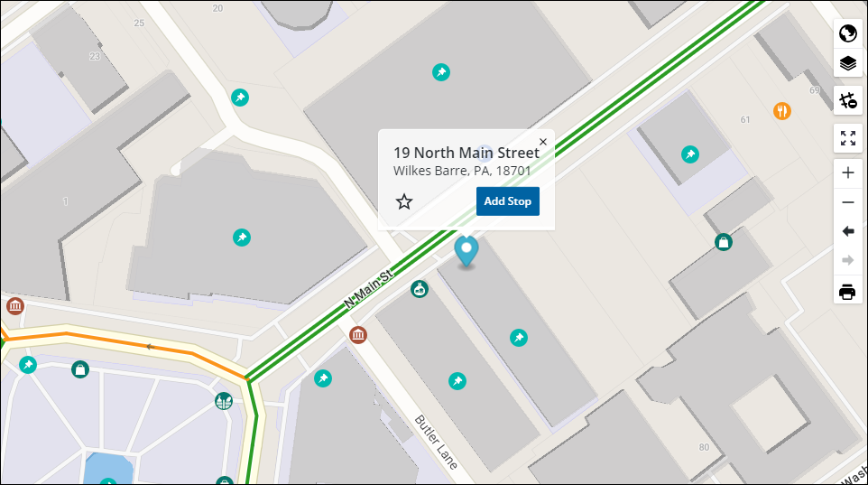Print the map using the printer icon
Screen dimensions: 868x485
(x=847, y=292)
